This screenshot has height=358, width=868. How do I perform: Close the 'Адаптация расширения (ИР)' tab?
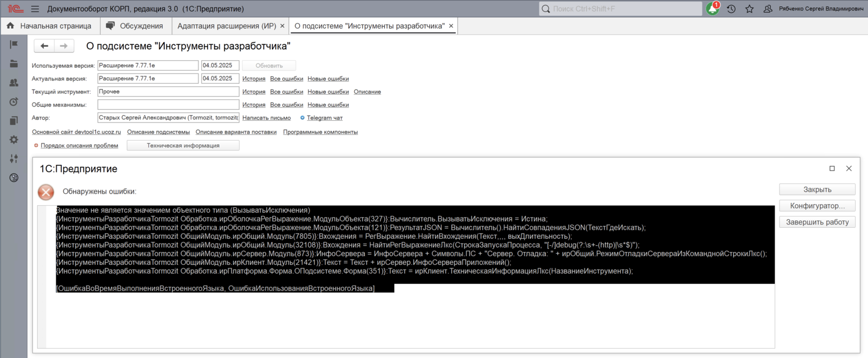(x=282, y=26)
